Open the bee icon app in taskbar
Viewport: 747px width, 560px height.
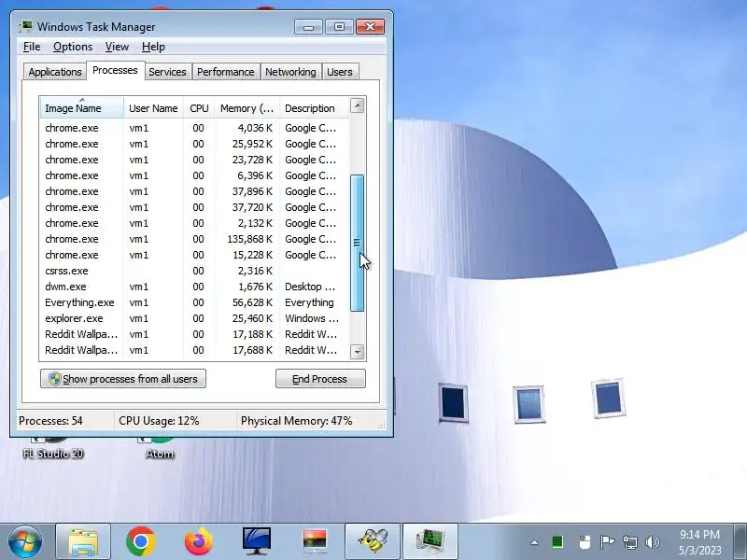coord(373,541)
